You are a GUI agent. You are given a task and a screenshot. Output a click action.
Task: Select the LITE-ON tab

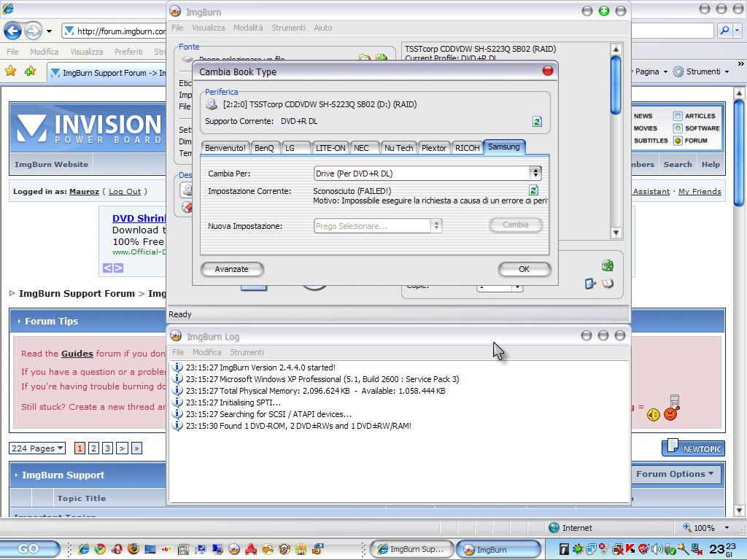click(x=330, y=148)
